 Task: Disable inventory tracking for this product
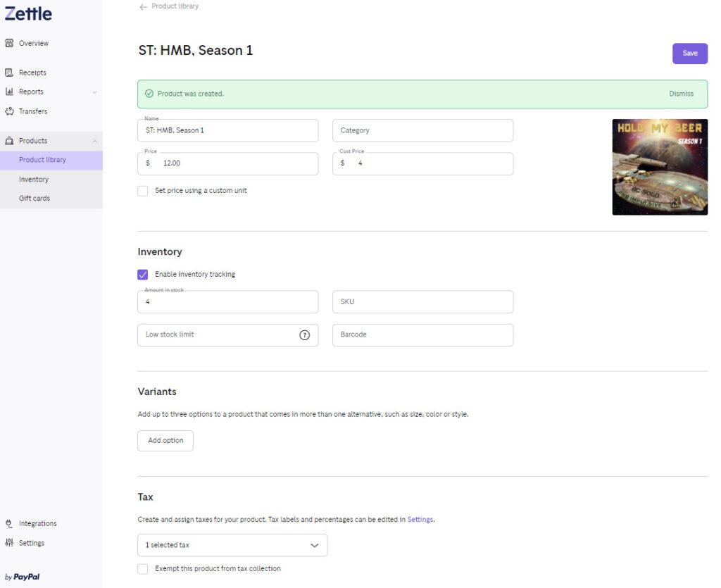point(143,275)
